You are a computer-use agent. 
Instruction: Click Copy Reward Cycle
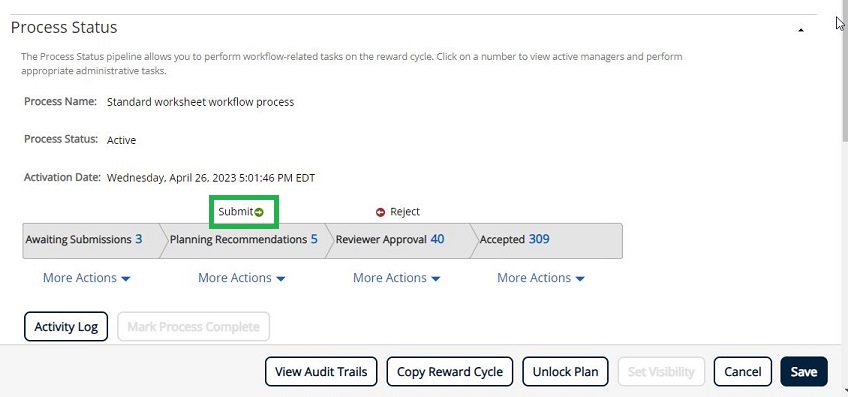[x=450, y=372]
